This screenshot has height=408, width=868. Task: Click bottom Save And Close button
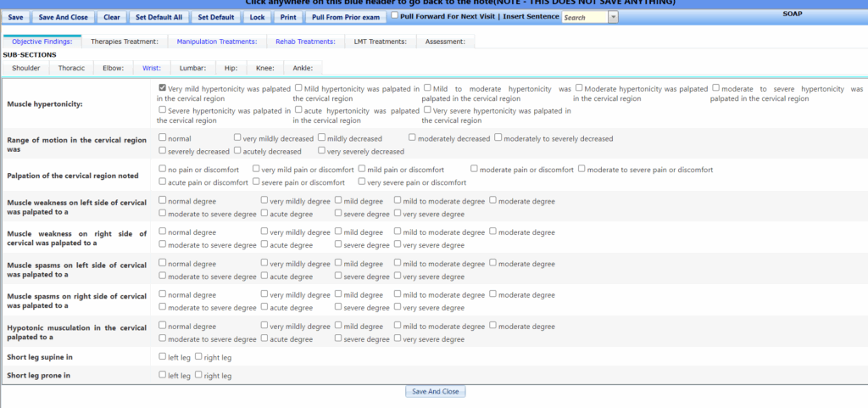click(436, 392)
